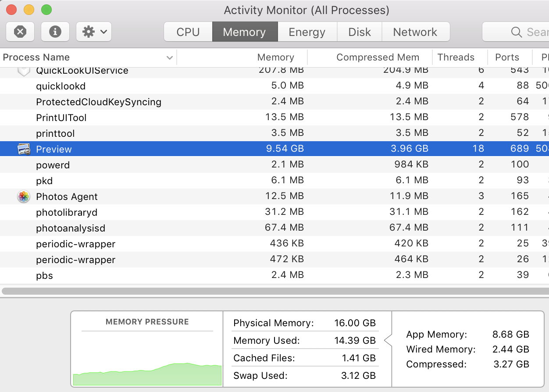Click the Activity Monitor window title
Image resolution: width=549 pixels, height=392 pixels.
307,10
